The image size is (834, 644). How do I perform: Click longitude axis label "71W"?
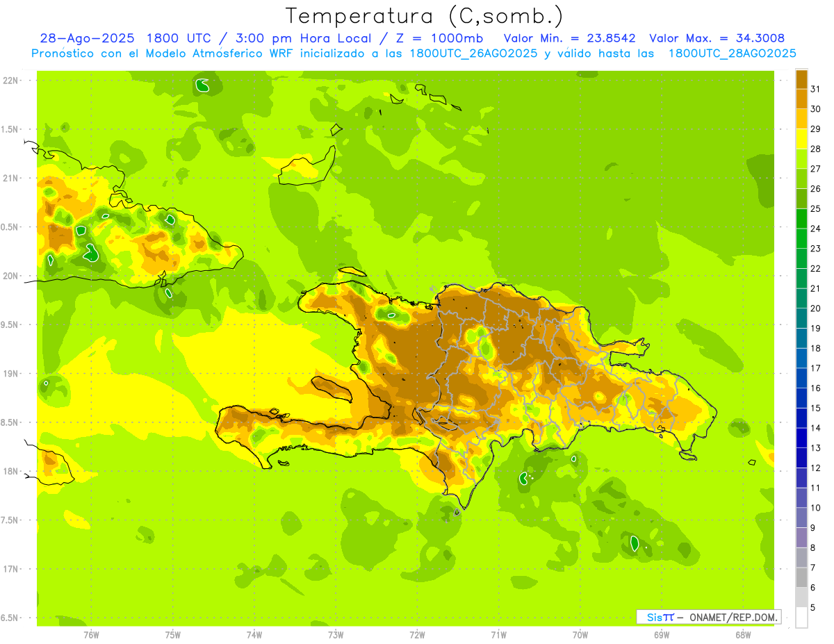(498, 634)
